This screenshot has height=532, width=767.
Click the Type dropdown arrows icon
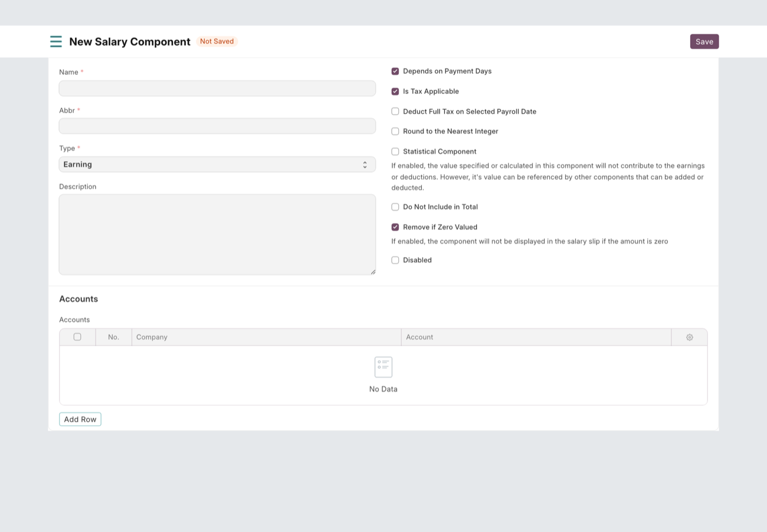tap(365, 165)
